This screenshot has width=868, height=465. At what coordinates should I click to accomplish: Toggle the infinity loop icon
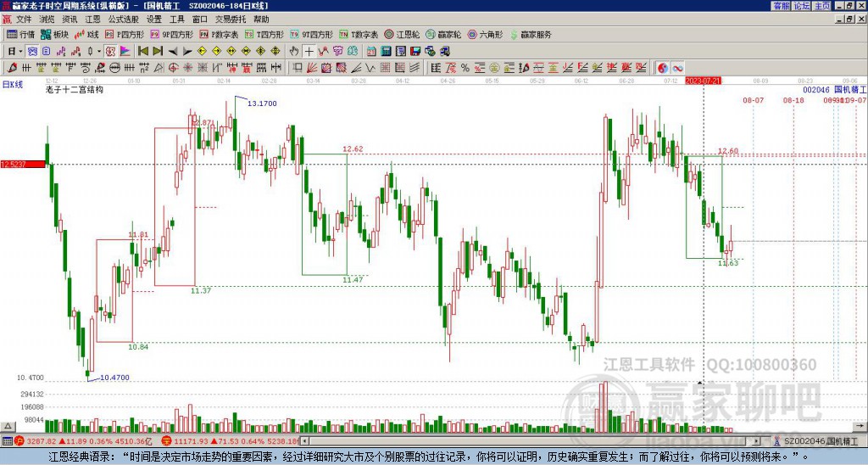[677, 68]
